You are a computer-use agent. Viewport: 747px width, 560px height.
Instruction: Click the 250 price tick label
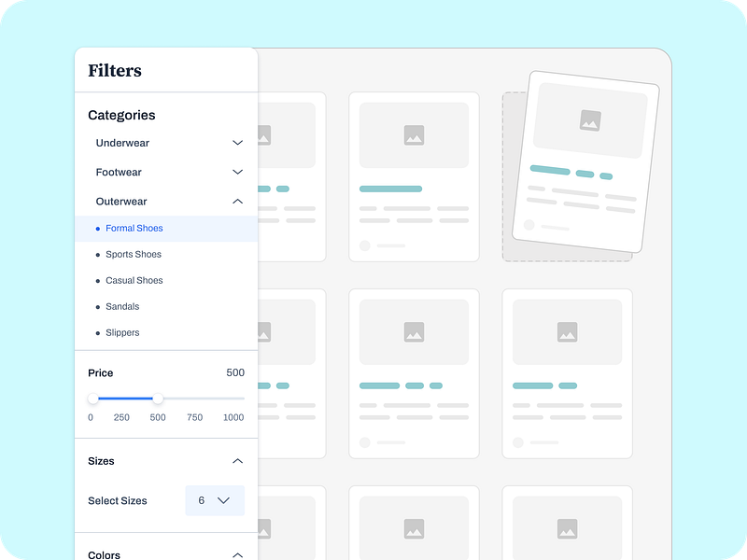pyautogui.click(x=121, y=417)
